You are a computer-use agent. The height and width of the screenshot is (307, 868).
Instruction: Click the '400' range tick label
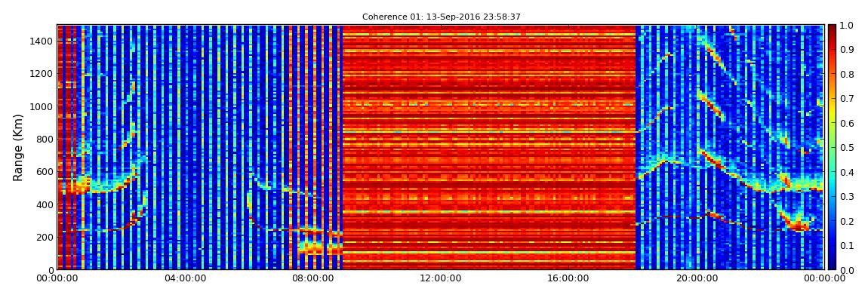pos(45,204)
